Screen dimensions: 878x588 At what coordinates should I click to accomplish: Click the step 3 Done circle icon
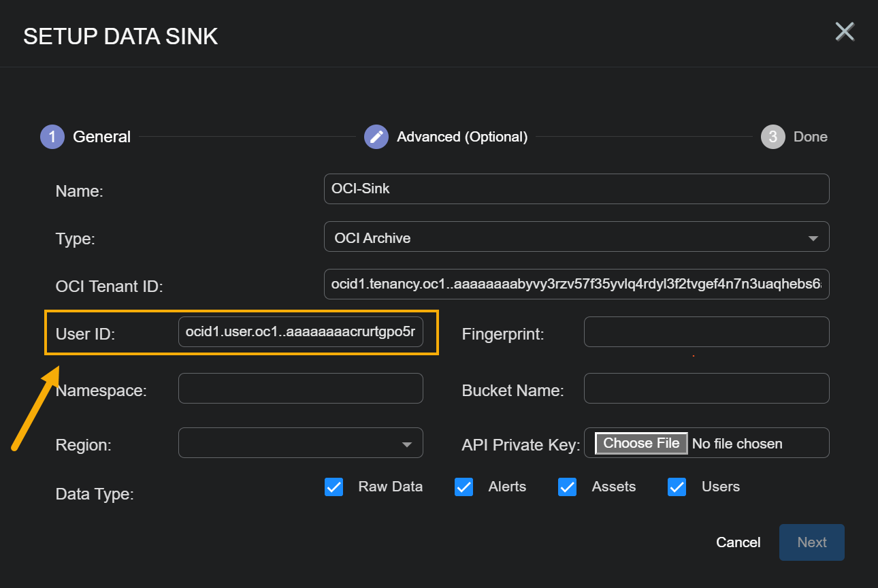tap(773, 137)
